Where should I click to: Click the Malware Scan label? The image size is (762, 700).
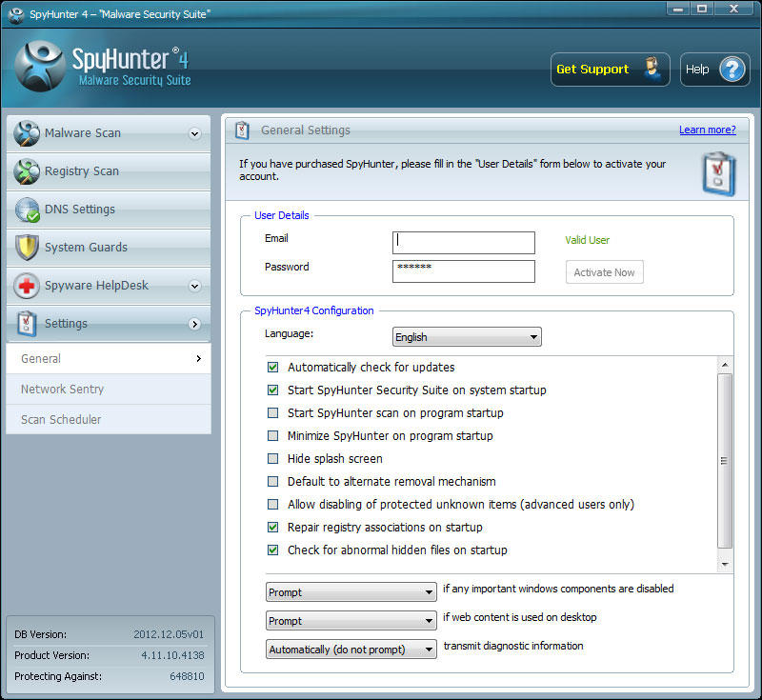83,133
